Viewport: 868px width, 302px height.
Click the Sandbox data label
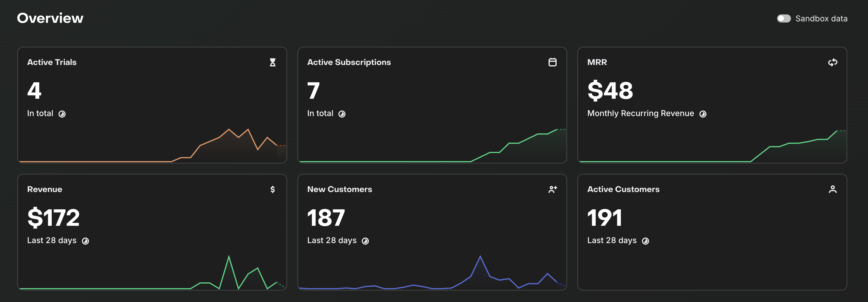pyautogui.click(x=821, y=18)
